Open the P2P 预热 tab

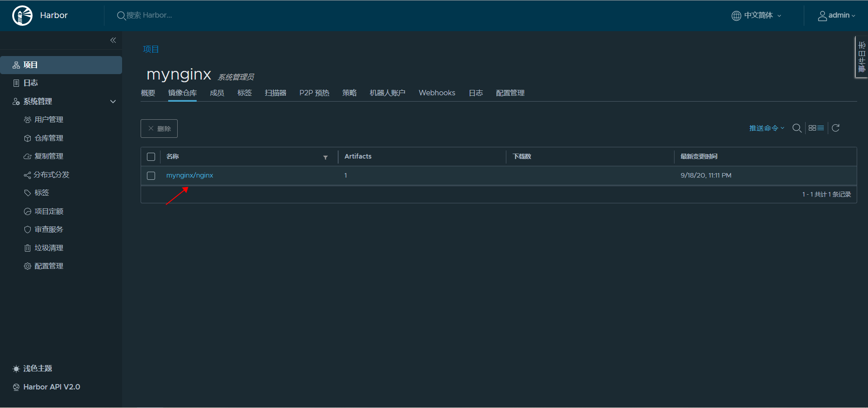[314, 93]
